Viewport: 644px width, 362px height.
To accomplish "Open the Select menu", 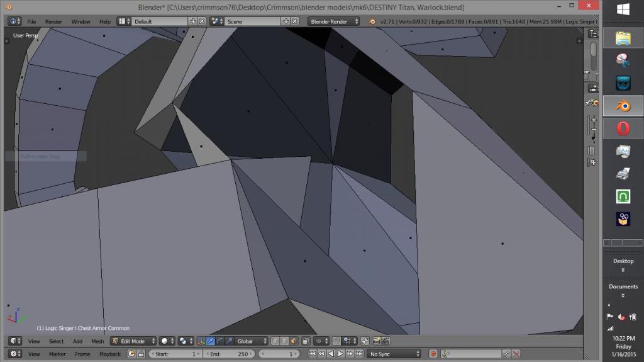I will click(x=56, y=341).
